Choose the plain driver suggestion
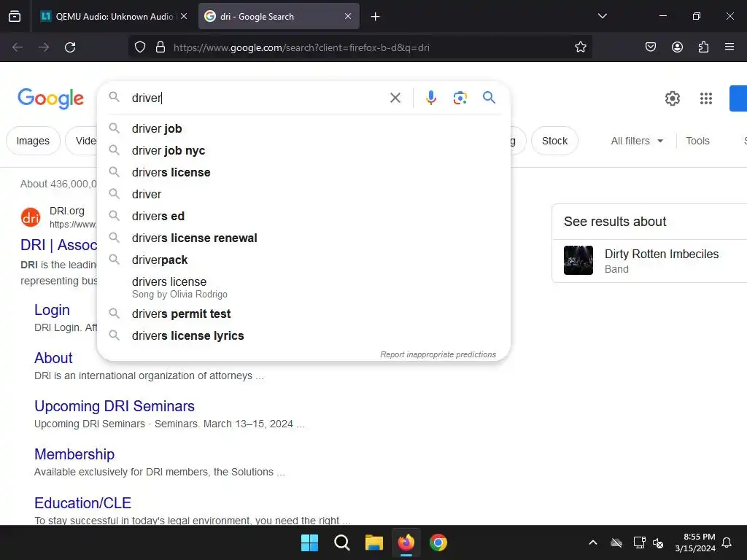 [x=303, y=194]
